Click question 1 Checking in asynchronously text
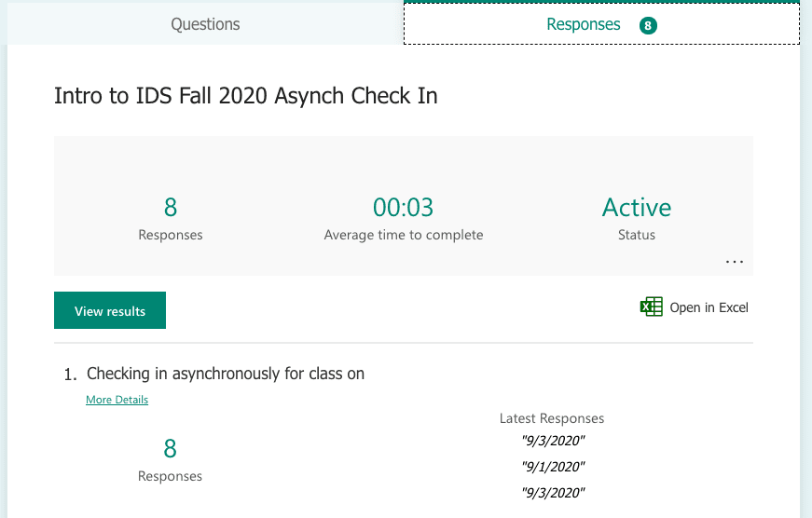Screen dimensions: 812x518 [x=225, y=374]
